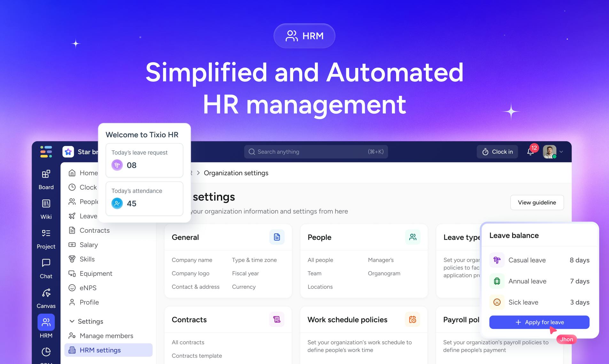Open Company name setting

pyautogui.click(x=192, y=260)
